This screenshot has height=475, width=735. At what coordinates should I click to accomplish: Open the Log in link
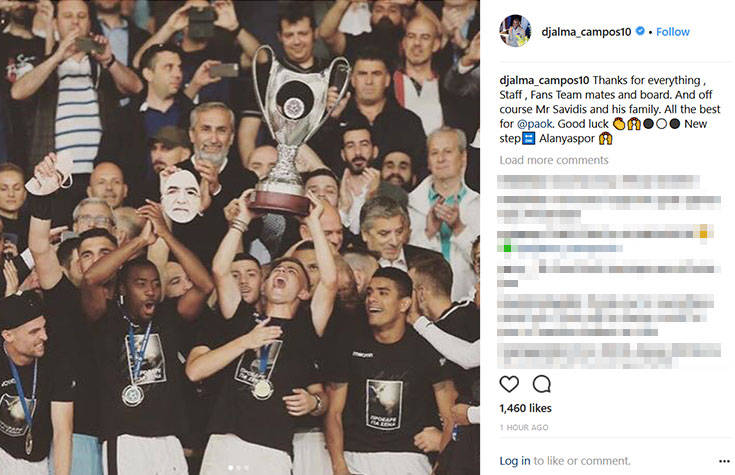click(515, 461)
